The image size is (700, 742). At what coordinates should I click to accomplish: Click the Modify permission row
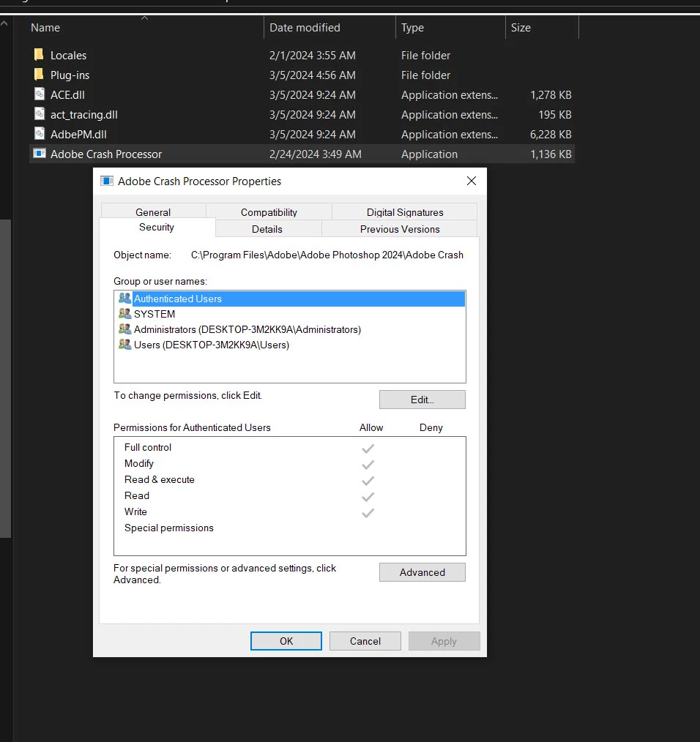click(x=290, y=463)
